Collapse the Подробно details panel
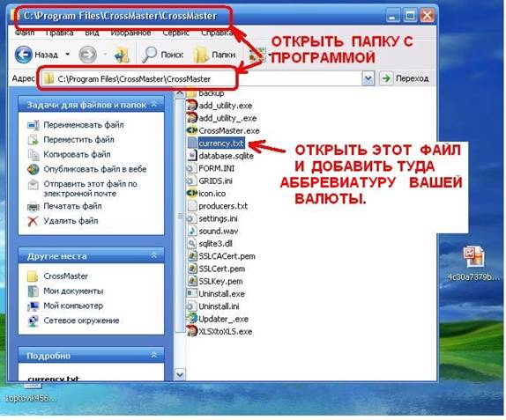The height and width of the screenshot is (420, 506). [154, 355]
